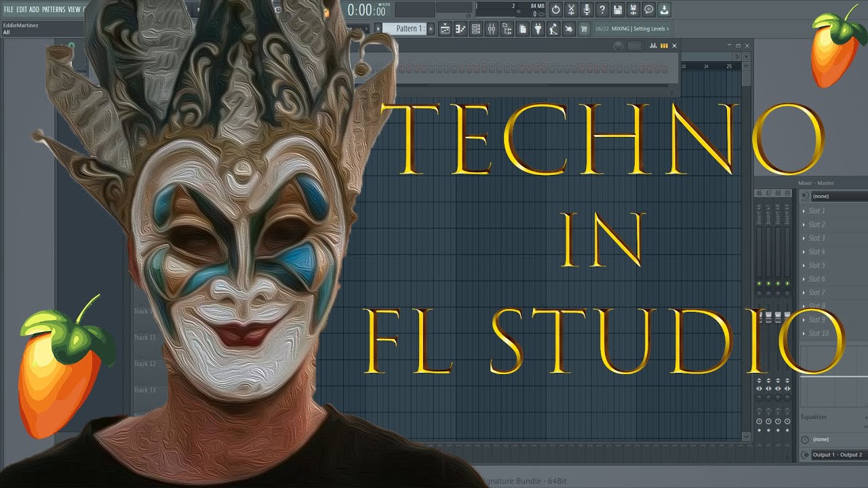Open the plugin picker plug icon
Viewport: 868px width, 488px height.
[538, 28]
